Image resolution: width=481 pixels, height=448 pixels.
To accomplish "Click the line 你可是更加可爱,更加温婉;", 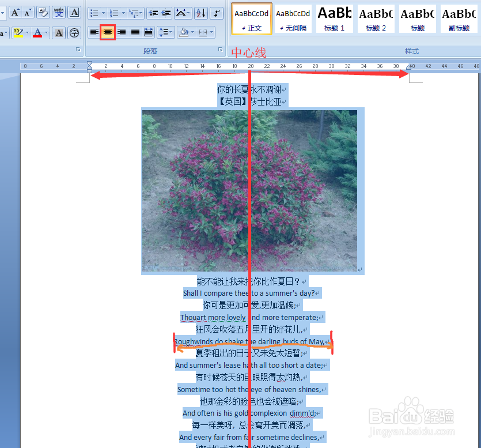I will [249, 305].
